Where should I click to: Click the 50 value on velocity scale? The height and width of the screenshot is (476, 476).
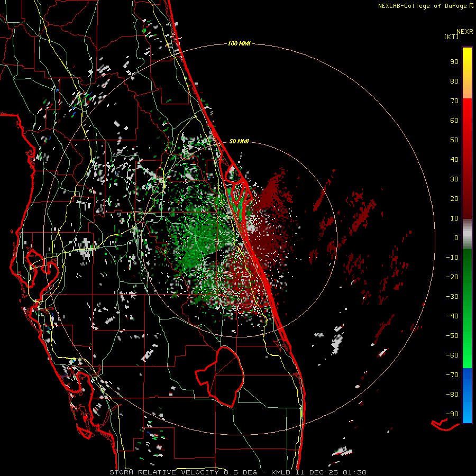454,140
